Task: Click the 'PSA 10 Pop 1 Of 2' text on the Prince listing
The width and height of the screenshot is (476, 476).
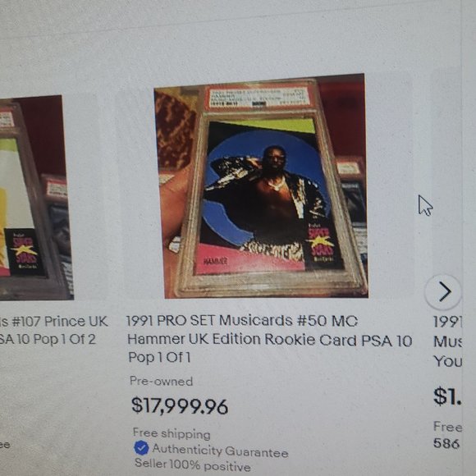Action: (x=48, y=339)
